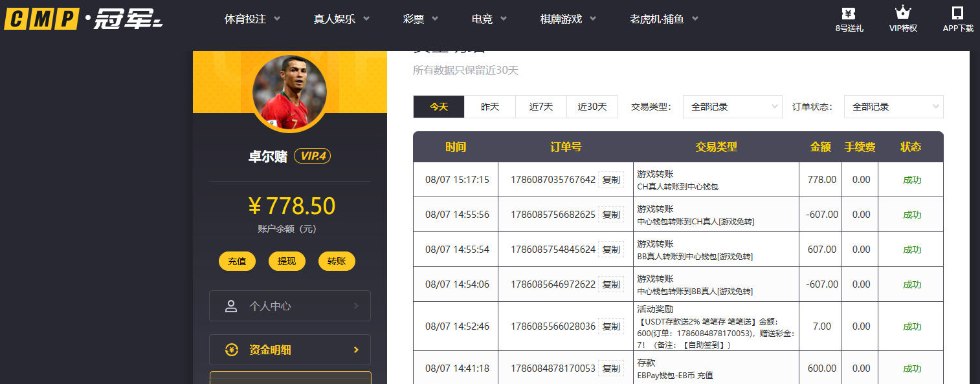Select the 近30天 date tab

[592, 107]
